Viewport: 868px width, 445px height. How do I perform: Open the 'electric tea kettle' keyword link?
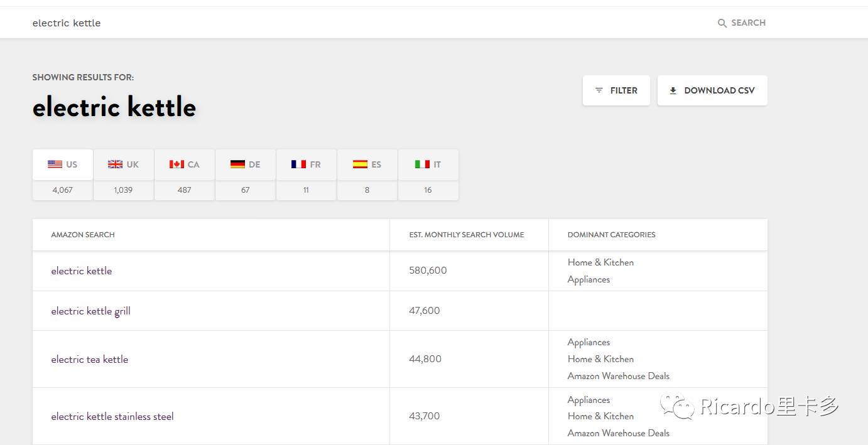(x=89, y=360)
